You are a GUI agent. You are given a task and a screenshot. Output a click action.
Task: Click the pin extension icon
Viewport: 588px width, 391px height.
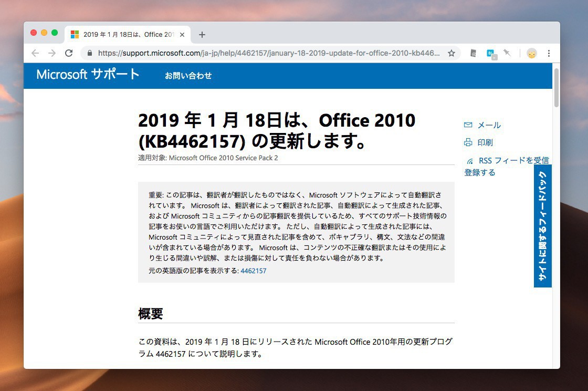[507, 53]
